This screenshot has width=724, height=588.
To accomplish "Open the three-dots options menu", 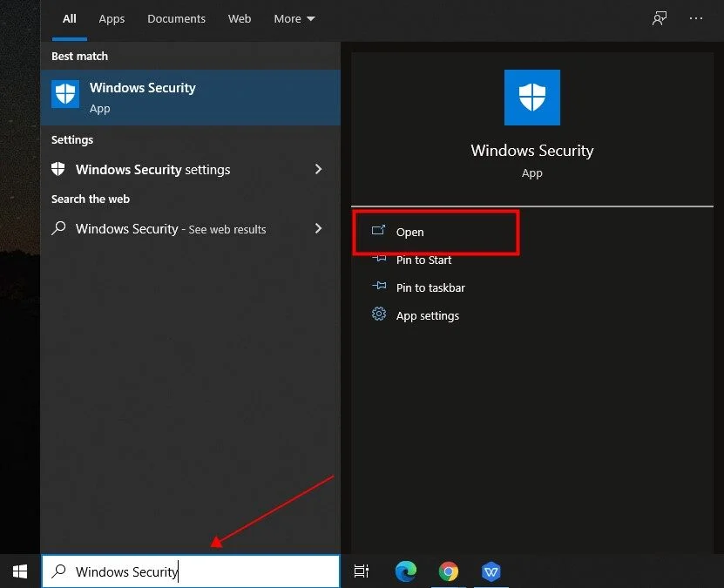I will (x=696, y=19).
